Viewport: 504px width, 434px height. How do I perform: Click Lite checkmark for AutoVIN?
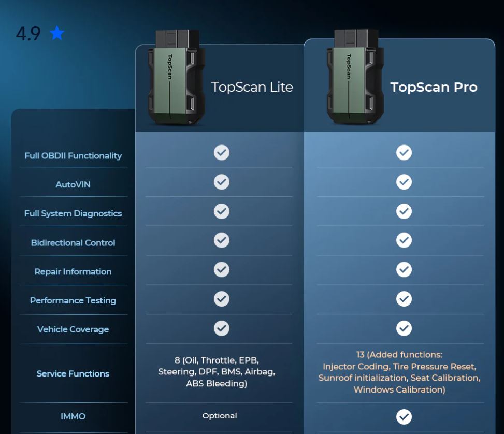[222, 182]
